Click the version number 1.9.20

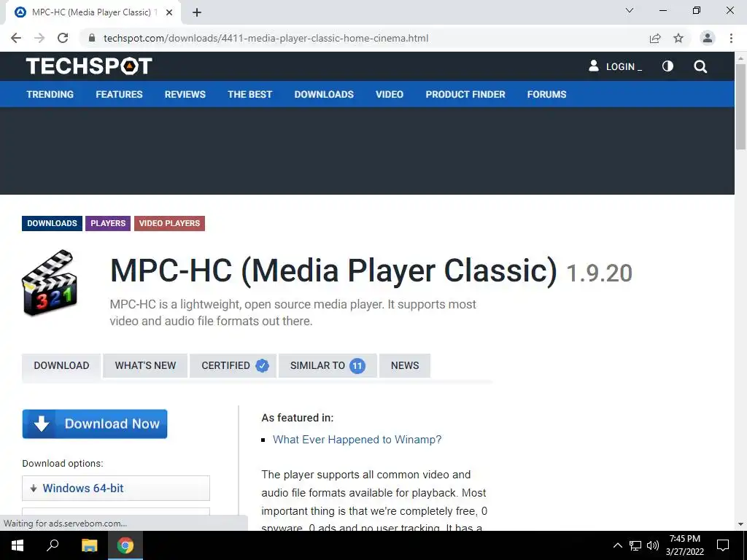coord(600,273)
